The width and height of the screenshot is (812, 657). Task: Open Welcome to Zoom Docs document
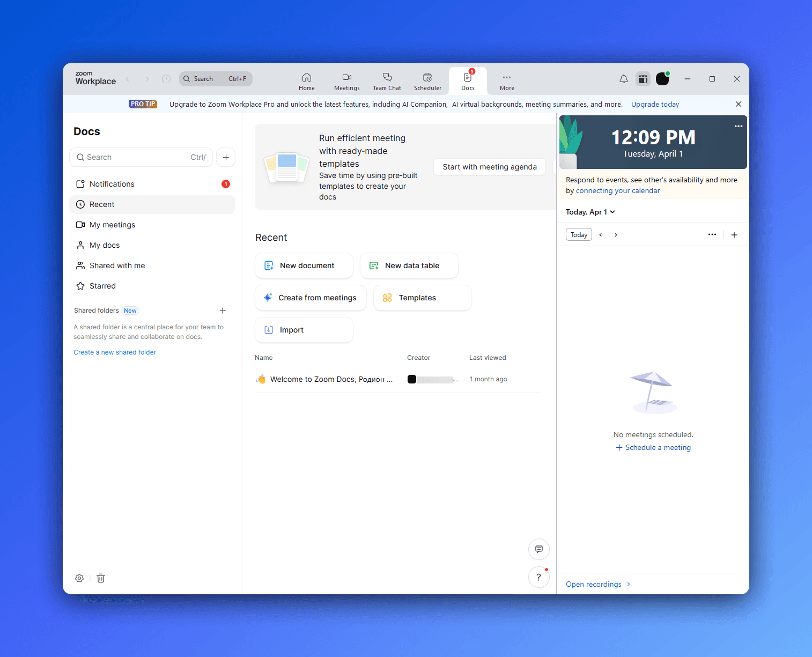coord(331,379)
